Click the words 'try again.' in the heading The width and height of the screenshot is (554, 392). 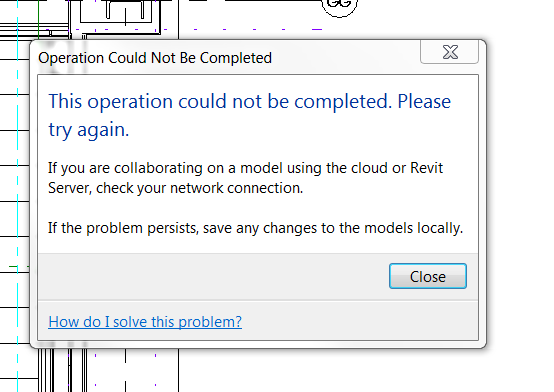(x=89, y=130)
